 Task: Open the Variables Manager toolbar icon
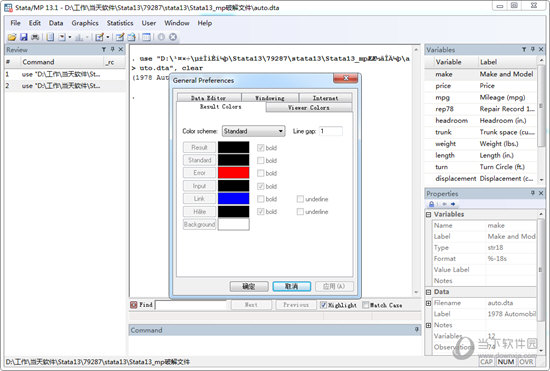[x=146, y=37]
